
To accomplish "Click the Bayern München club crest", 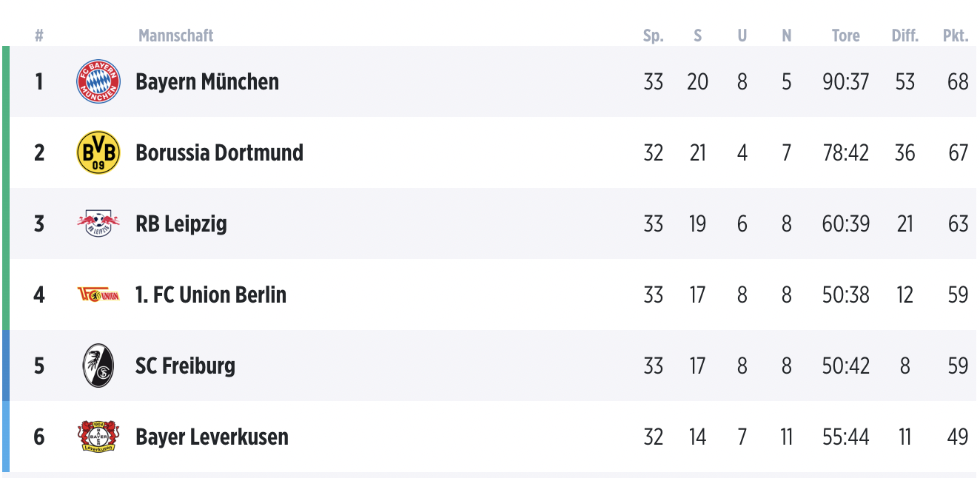I will pos(98,81).
